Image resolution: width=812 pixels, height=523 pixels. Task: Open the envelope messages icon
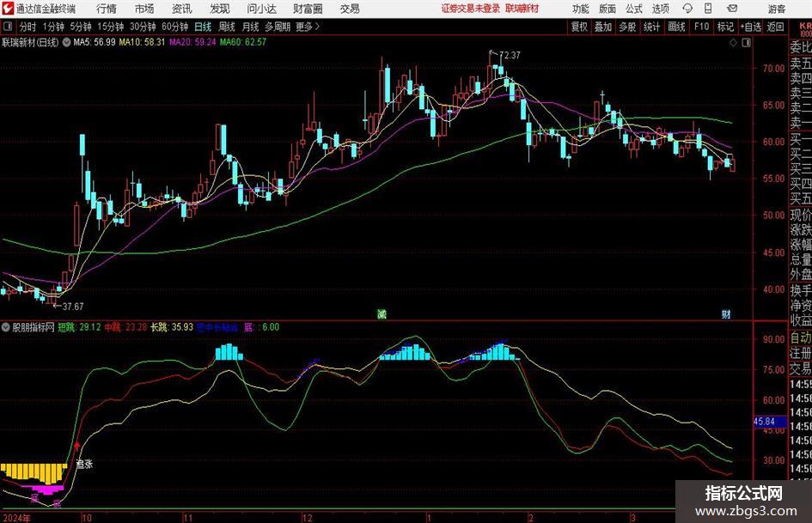click(x=732, y=9)
